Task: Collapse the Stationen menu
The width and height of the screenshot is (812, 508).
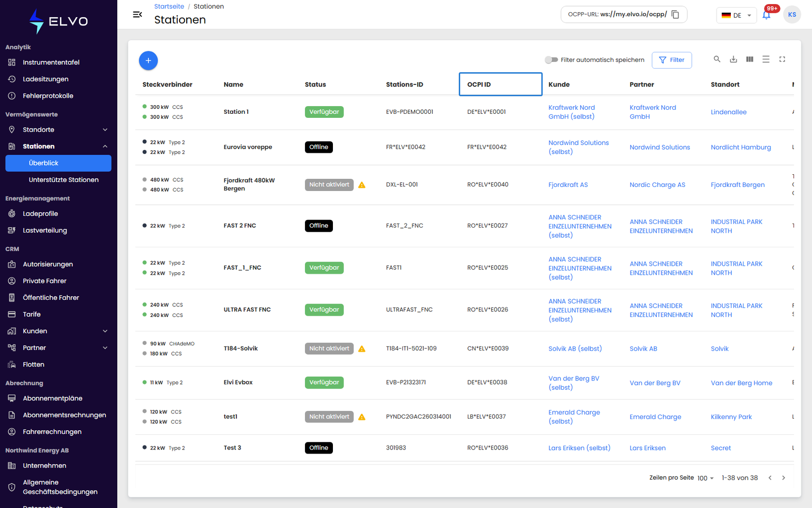Action: (x=58, y=146)
